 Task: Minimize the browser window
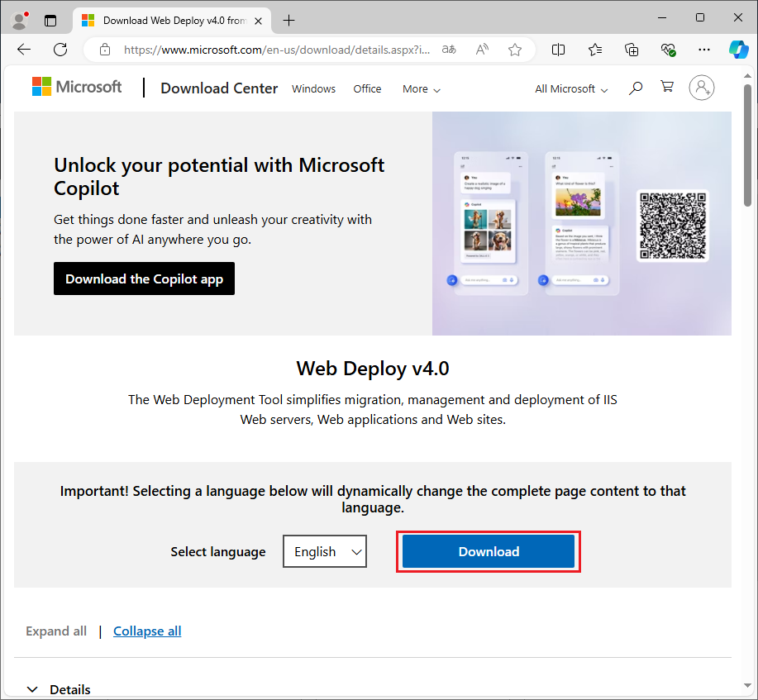pos(662,18)
